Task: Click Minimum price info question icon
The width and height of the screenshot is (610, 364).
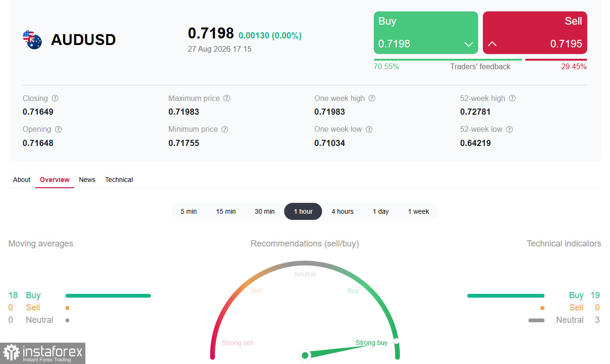Action: point(225,129)
